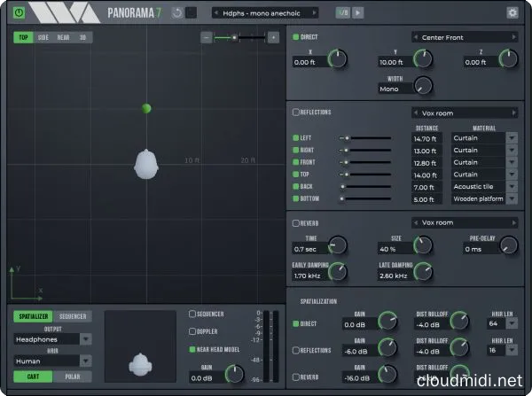This screenshot has width=532, height=396.
Task: Select the POLAR coordinates button
Action: 74,377
